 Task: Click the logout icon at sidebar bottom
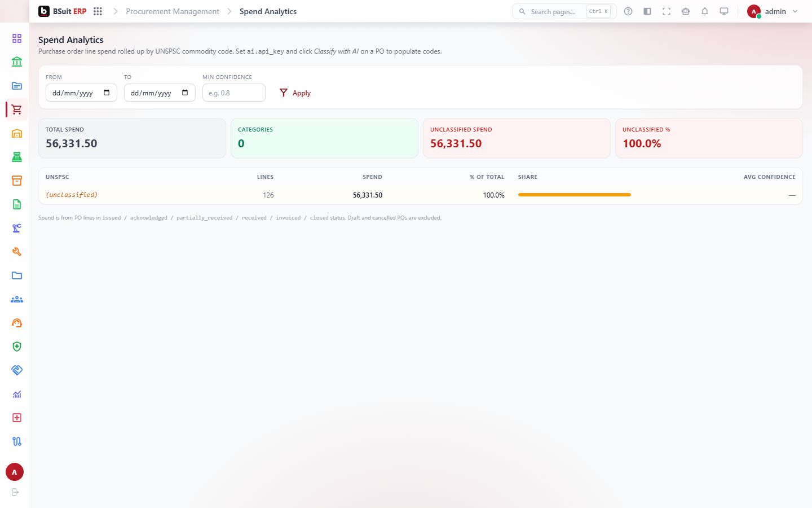(15, 492)
